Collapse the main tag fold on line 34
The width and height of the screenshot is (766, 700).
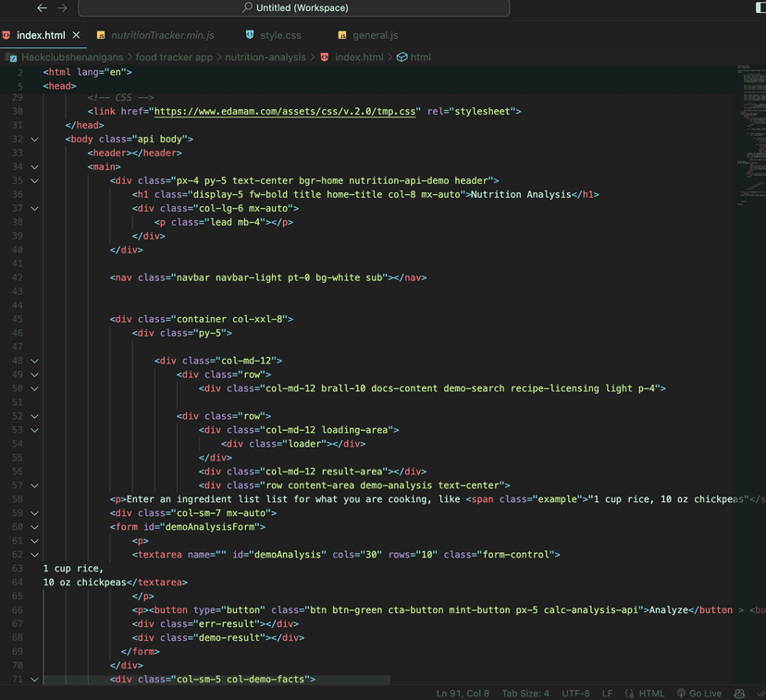[34, 167]
